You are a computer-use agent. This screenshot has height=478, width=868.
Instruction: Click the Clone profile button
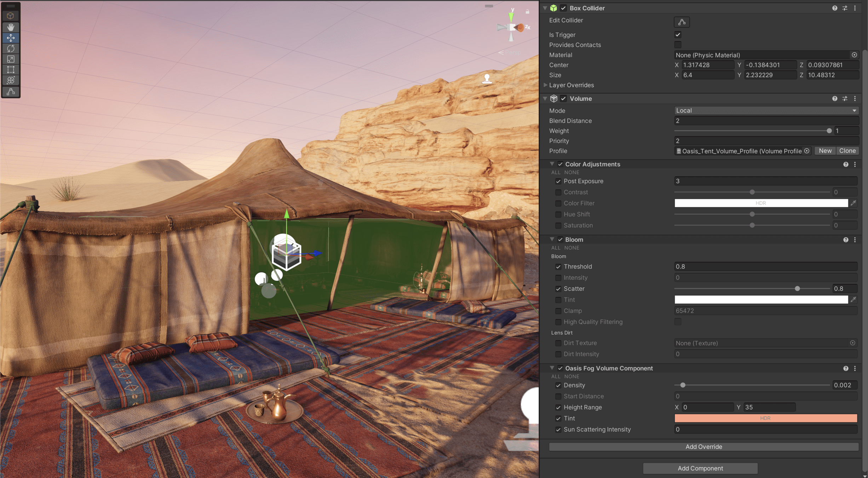click(847, 151)
